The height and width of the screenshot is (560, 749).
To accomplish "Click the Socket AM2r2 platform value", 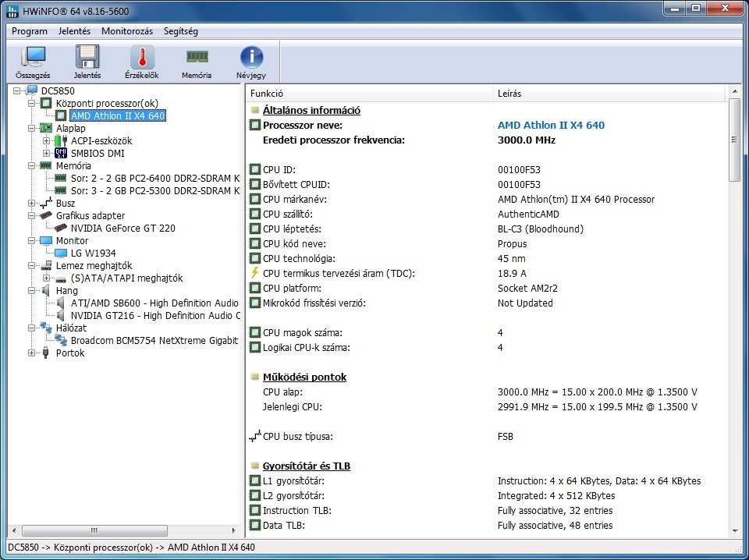I will click(x=527, y=289).
